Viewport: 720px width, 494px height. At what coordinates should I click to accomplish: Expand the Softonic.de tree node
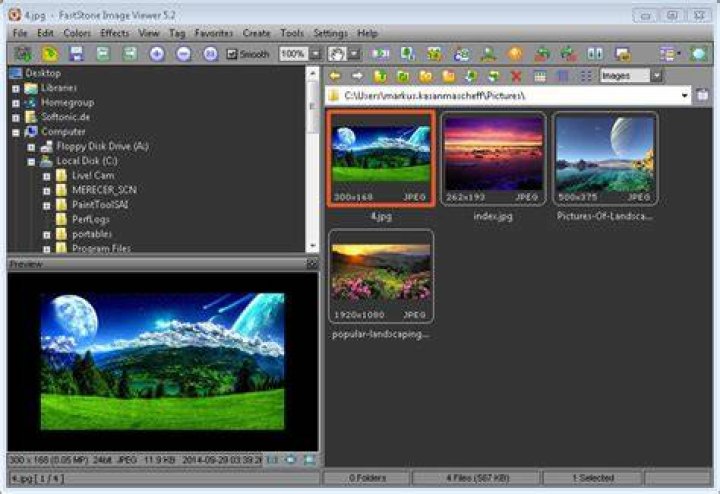point(16,118)
